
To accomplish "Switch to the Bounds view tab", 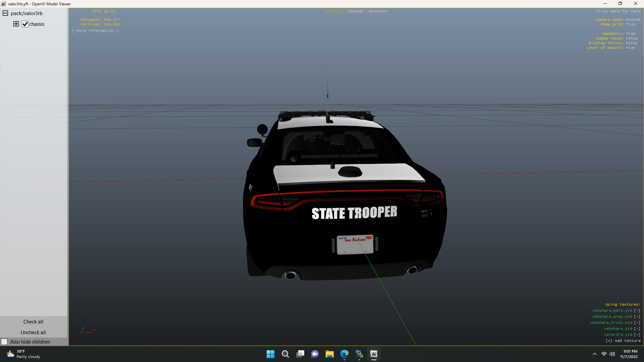I will point(356,11).
